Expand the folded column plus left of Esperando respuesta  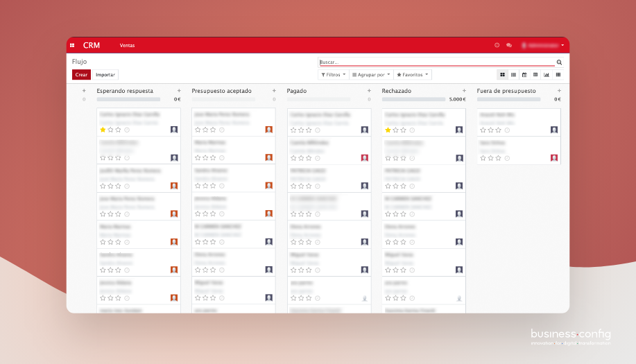(84, 91)
